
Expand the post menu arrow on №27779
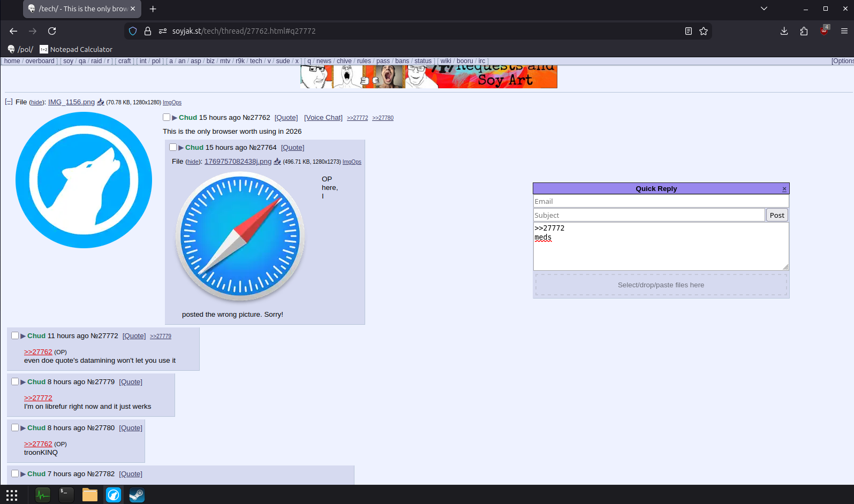[23, 382]
